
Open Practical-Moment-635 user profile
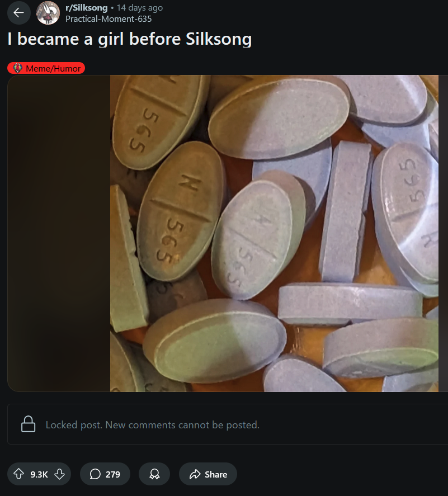pos(109,19)
